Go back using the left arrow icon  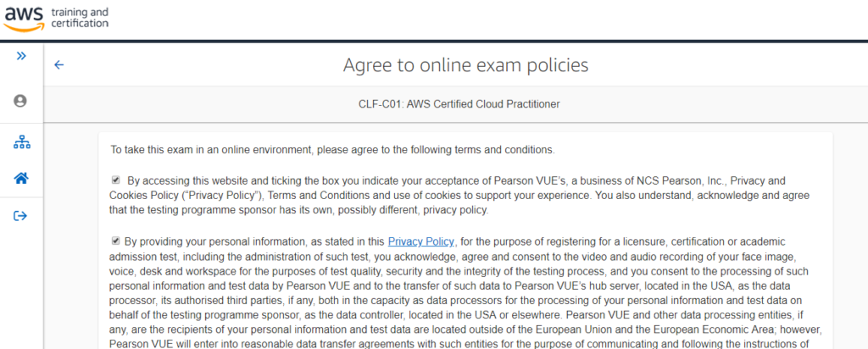[59, 65]
